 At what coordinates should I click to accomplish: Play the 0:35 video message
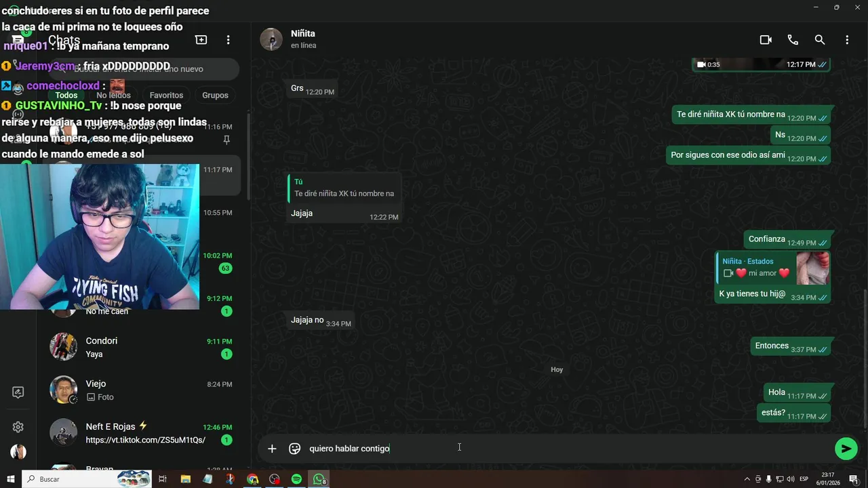click(761, 64)
